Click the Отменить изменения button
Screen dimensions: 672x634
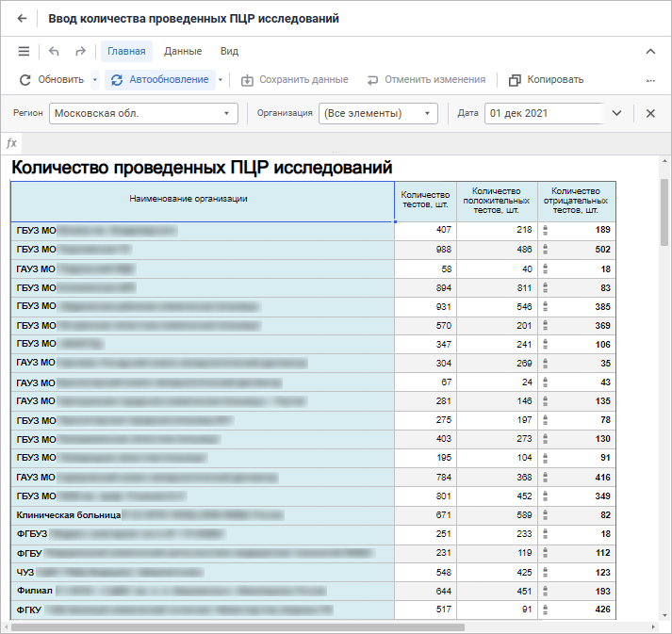coord(426,80)
